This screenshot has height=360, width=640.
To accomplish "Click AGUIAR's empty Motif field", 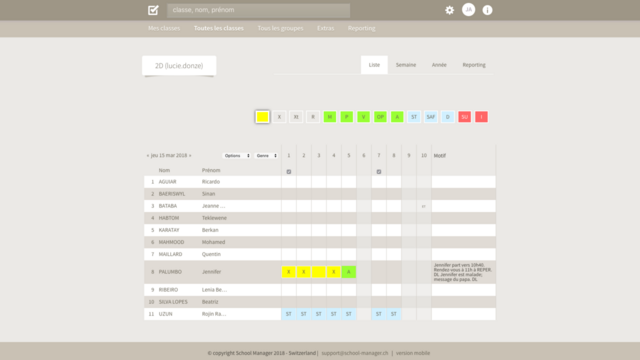I will (x=464, y=182).
